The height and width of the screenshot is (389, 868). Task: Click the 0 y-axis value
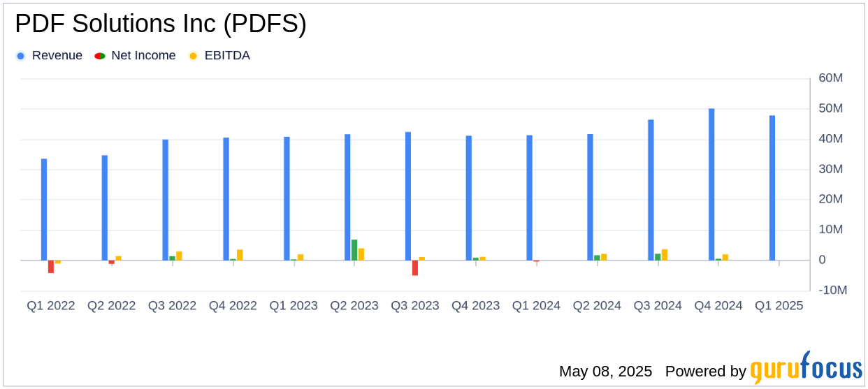(822, 260)
